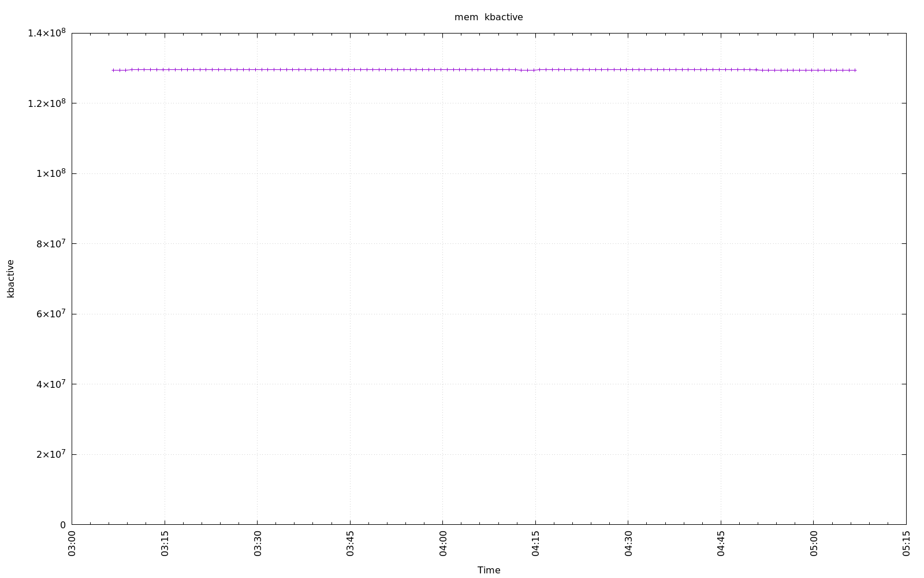The image size is (924, 578).
Task: Select the 04:15 time tick label
Action: point(535,544)
